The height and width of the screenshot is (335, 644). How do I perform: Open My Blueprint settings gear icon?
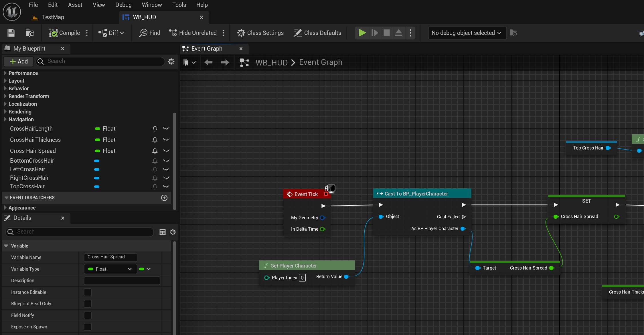pos(171,61)
